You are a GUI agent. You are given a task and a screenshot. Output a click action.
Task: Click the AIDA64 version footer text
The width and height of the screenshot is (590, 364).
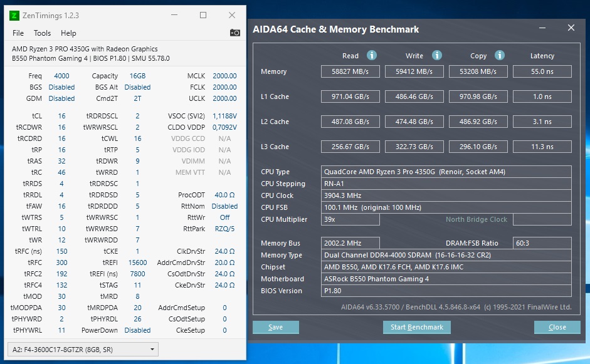pyautogui.click(x=456, y=307)
